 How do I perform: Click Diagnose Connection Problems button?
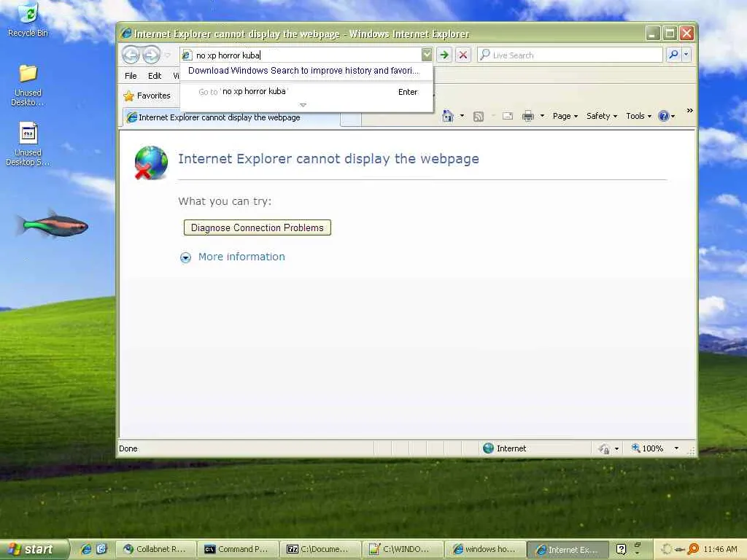tap(258, 227)
